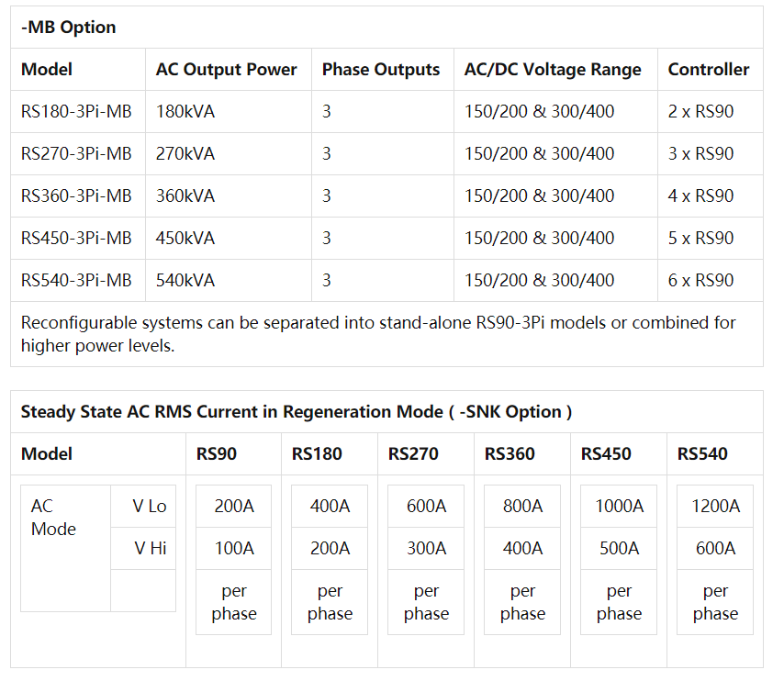Select the 450kVA power value
784x681 pixels.
coord(185,239)
